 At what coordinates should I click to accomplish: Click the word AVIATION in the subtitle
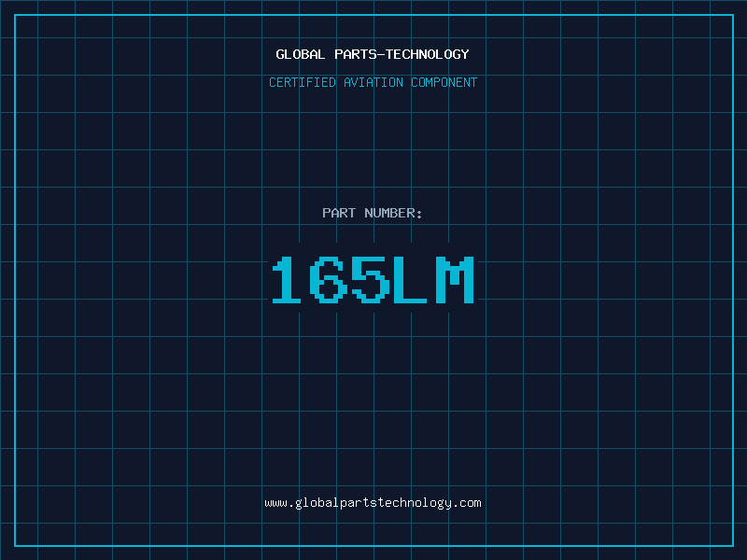[x=373, y=82]
